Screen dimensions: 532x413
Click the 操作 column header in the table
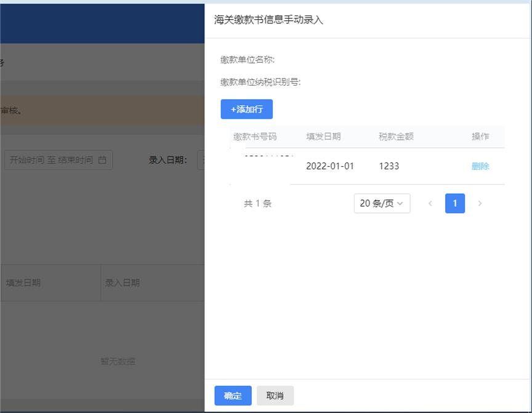(481, 137)
